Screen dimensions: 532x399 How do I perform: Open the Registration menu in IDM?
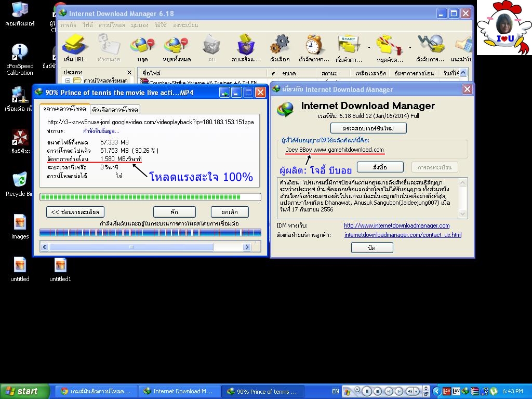click(185, 25)
